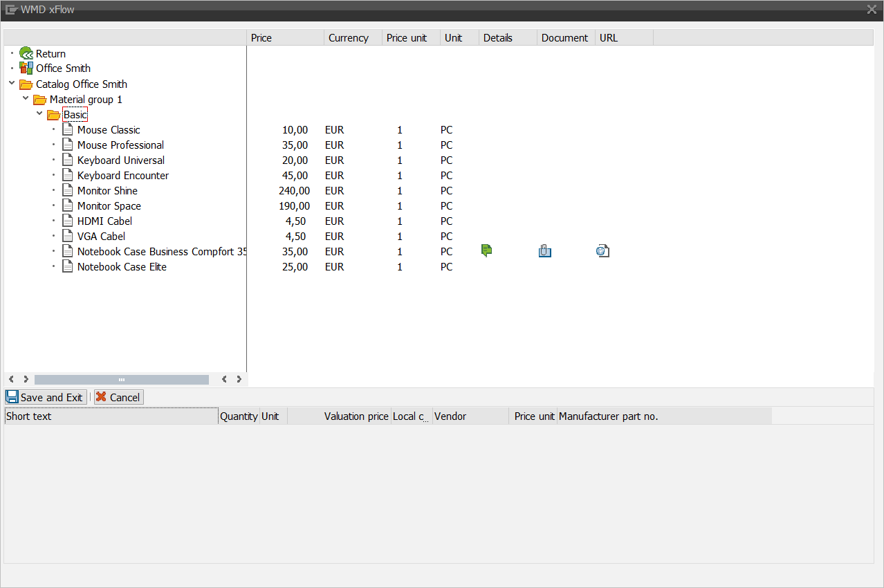Select Notebook Case Elite item
The width and height of the screenshot is (884, 588).
(122, 267)
